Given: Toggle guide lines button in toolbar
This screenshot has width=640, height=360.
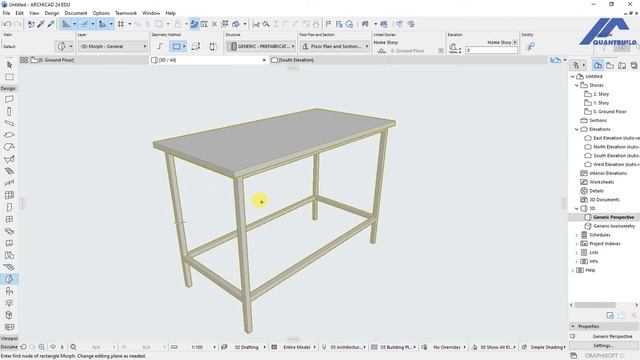Looking at the screenshot, I should pos(66,24).
